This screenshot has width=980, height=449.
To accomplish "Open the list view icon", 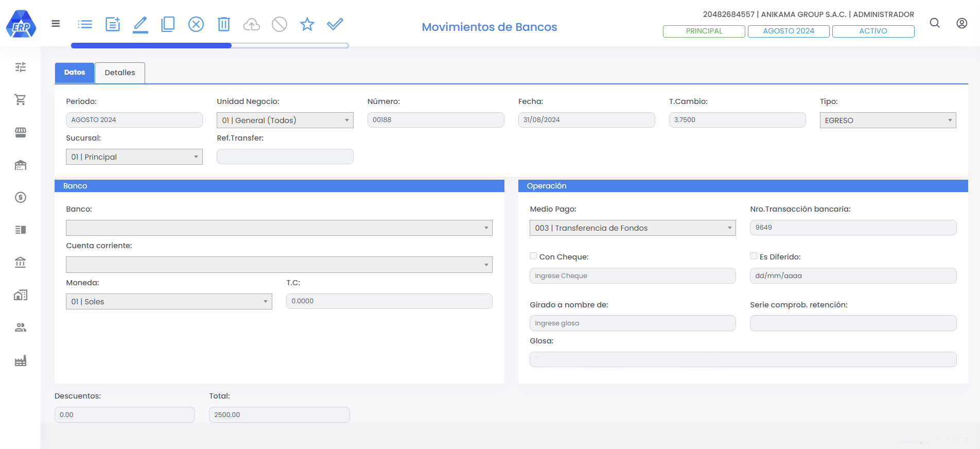I will (85, 24).
